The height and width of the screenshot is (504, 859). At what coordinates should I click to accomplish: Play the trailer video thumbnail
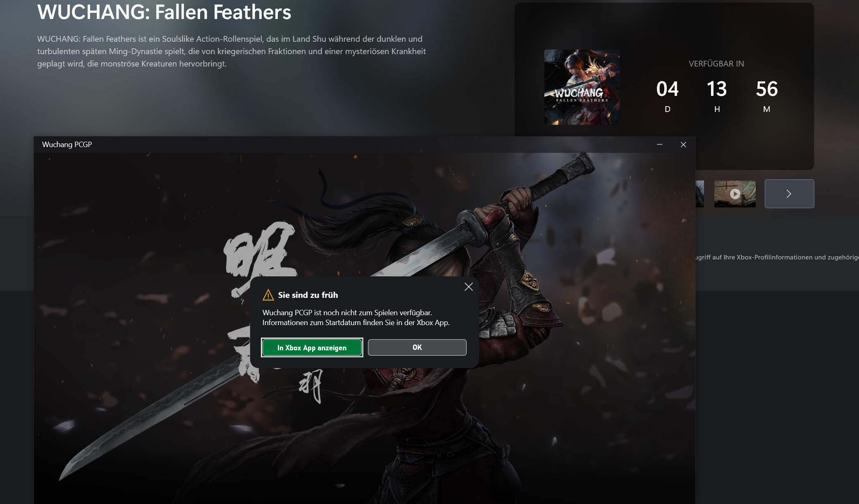click(735, 194)
